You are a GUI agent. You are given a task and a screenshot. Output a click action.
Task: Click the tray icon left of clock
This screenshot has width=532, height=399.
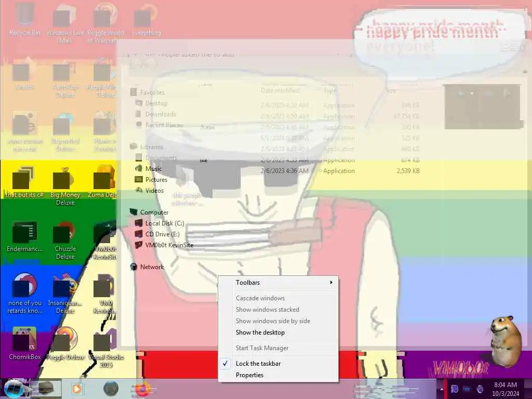point(480,389)
